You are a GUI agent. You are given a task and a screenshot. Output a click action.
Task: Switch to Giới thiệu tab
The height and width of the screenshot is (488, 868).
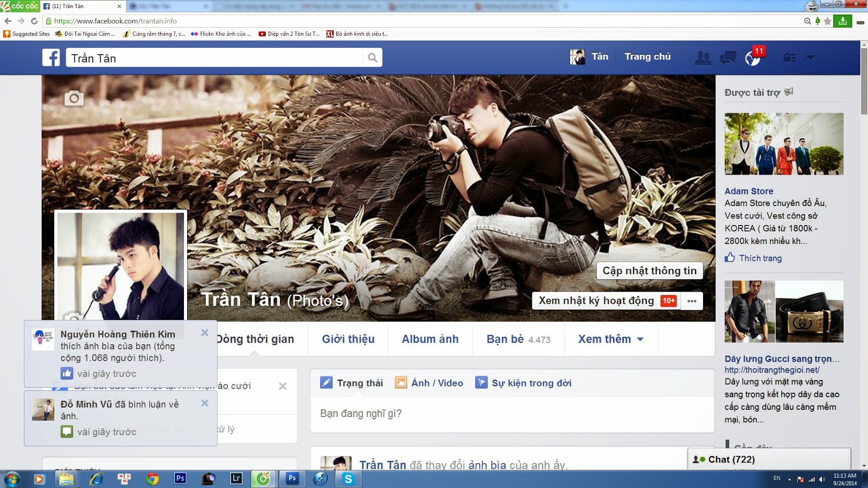348,339
